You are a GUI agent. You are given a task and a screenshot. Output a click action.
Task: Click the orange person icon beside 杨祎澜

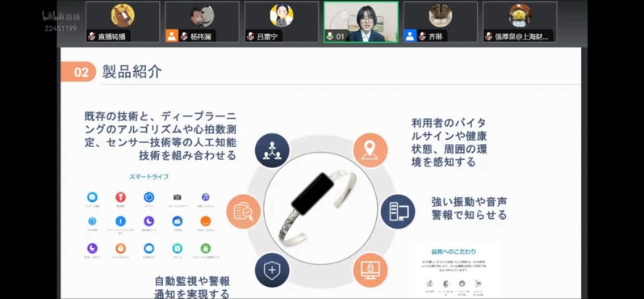click(x=172, y=36)
